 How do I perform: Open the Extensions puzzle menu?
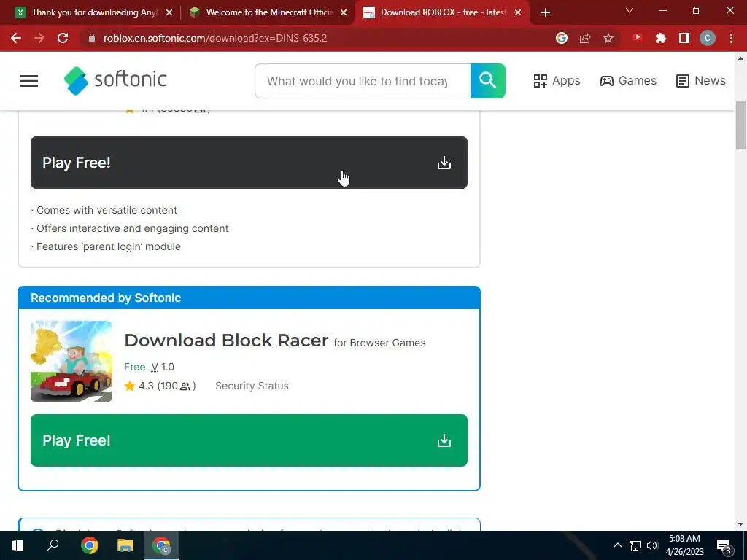[x=661, y=38]
